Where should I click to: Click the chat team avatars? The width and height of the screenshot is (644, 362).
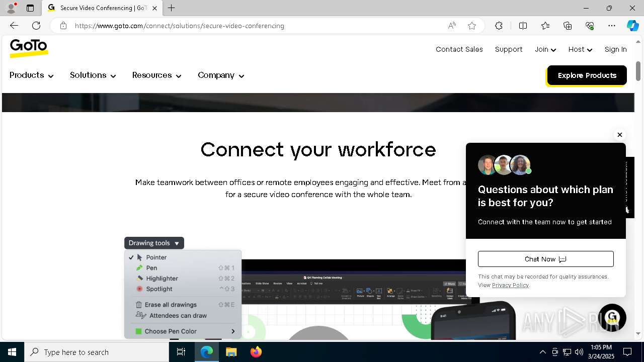coord(505,165)
